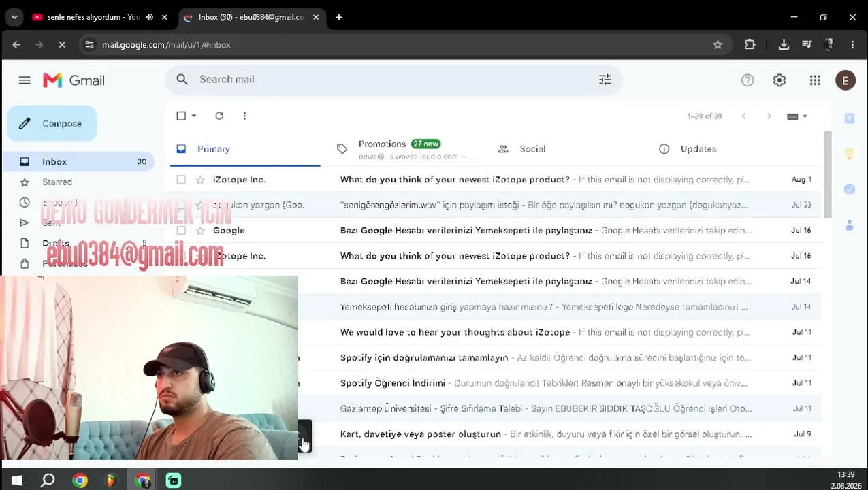Select the Google Jul 16 email checkbox
868x490 pixels.
181,231
